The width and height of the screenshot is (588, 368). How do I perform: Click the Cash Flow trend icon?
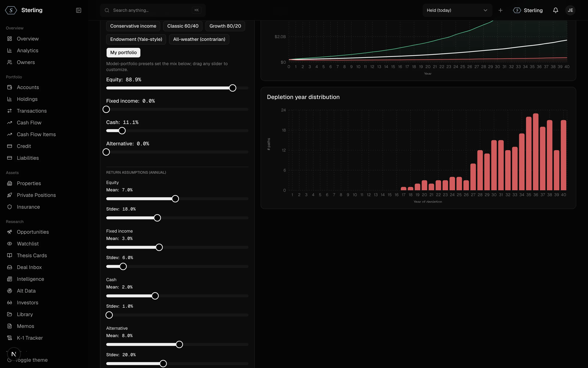(x=10, y=123)
